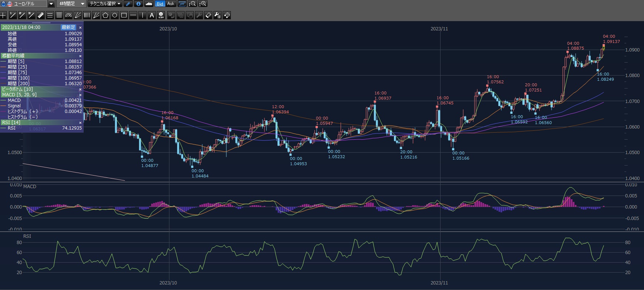Click the eraser tool in the toolbar
Image resolution: width=644 pixels, height=290 pixels.
(208, 15)
